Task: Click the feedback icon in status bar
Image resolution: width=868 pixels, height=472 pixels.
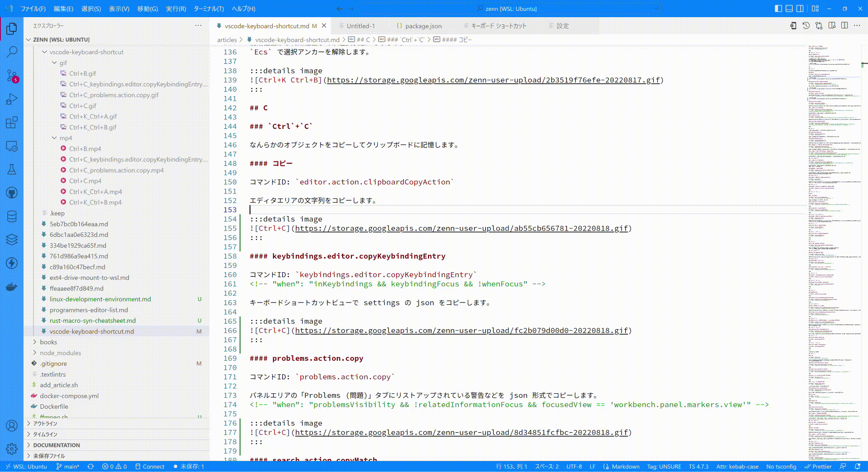Action: click(843, 467)
